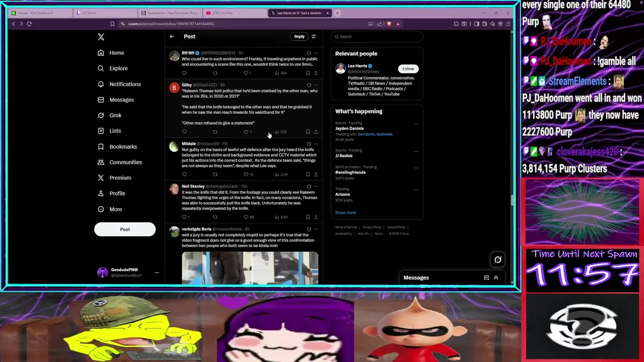Expand the More menu in sidebar
This screenshot has width=644, height=362.
point(110,209)
